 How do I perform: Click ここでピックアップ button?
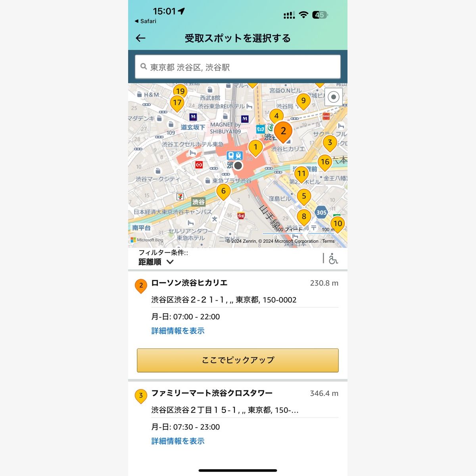click(238, 360)
